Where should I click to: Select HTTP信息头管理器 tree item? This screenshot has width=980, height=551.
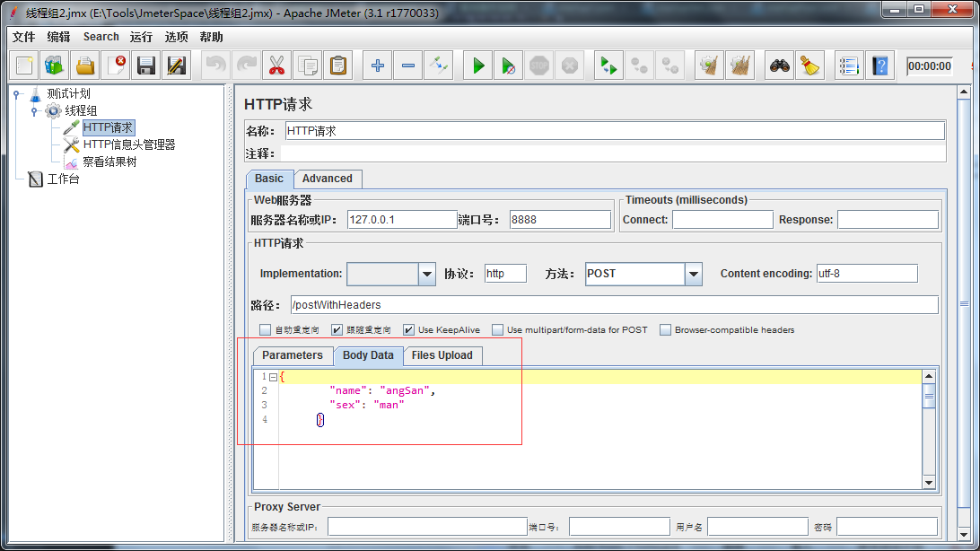click(x=128, y=145)
